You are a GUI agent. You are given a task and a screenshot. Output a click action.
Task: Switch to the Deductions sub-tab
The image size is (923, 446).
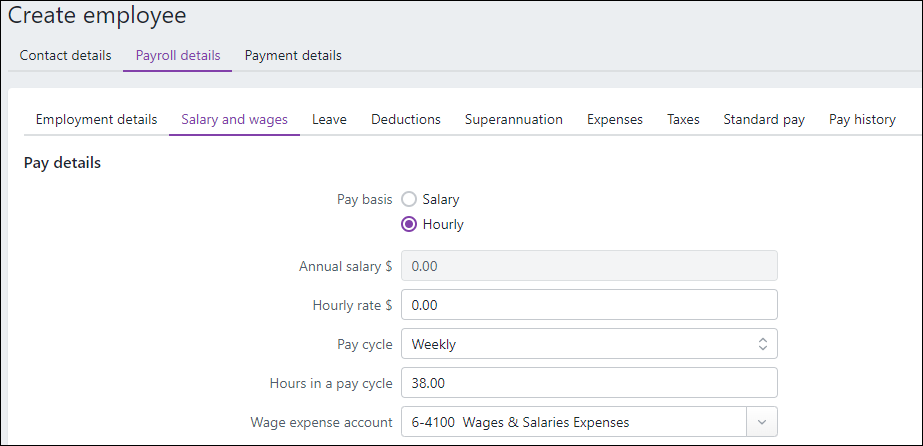[405, 120]
